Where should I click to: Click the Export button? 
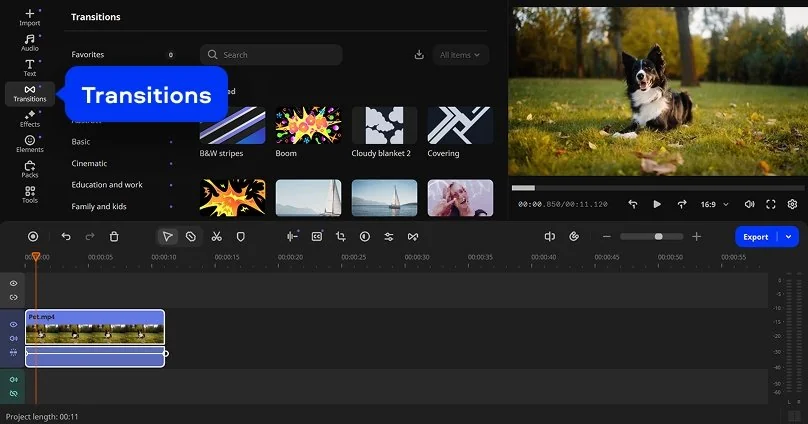point(756,237)
